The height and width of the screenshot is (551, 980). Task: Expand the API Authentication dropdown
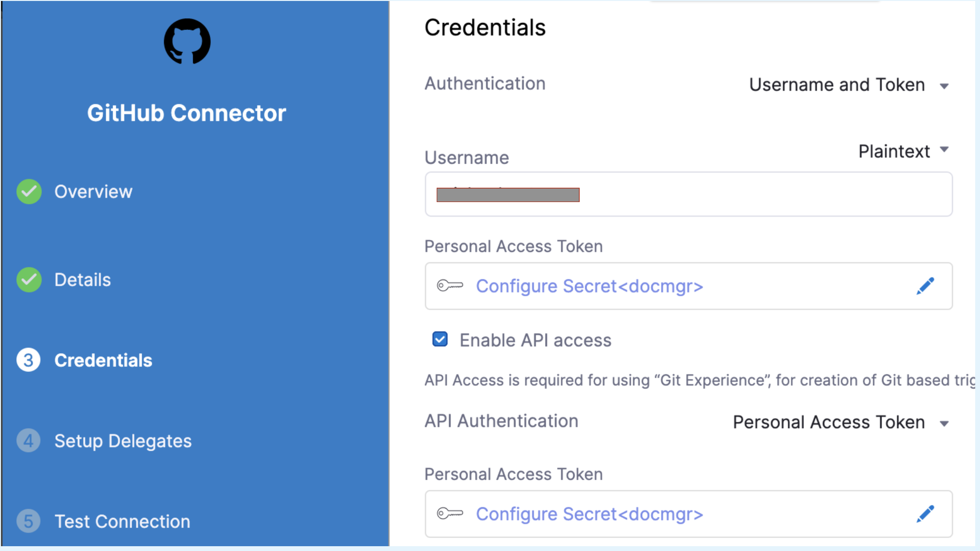click(x=841, y=422)
